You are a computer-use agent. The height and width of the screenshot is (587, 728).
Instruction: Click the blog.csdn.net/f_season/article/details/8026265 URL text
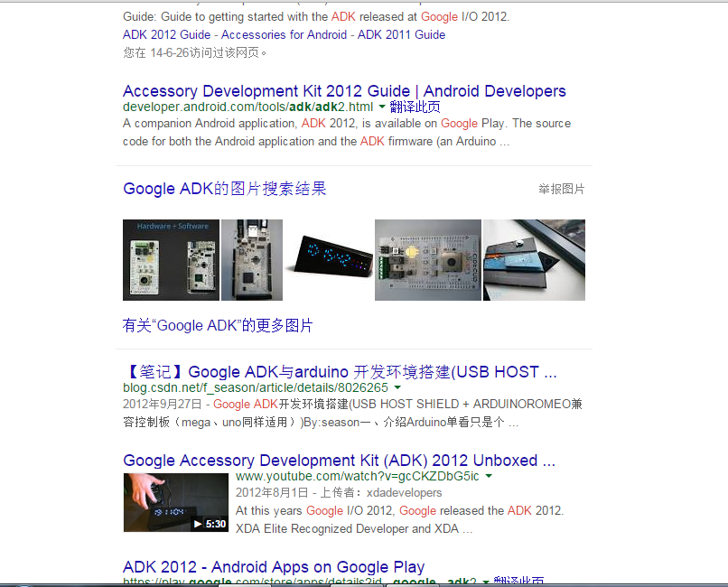[256, 387]
